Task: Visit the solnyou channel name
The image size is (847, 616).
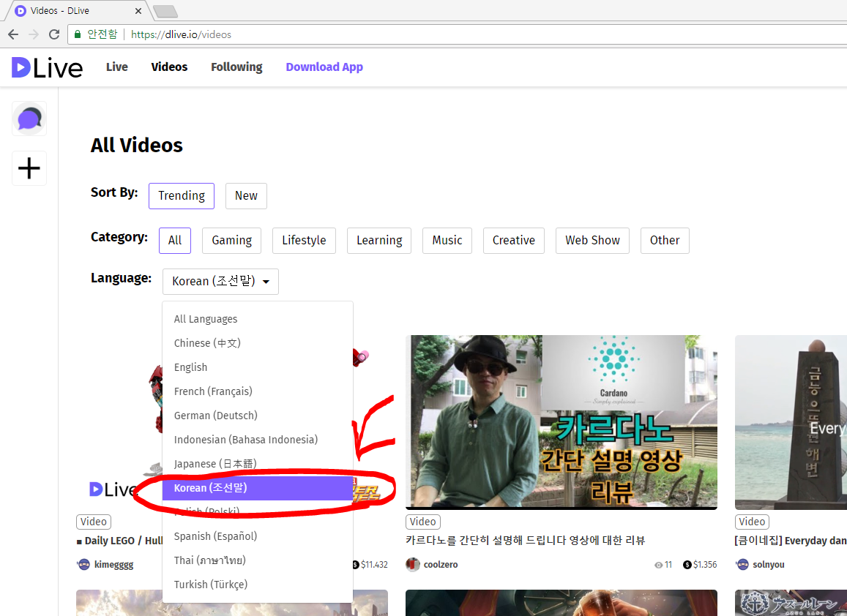Action: 769,566
